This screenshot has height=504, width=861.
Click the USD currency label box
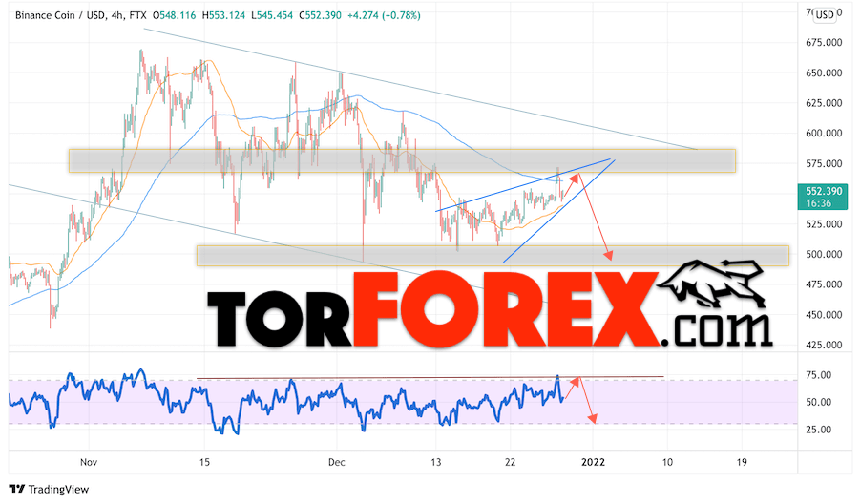[825, 15]
